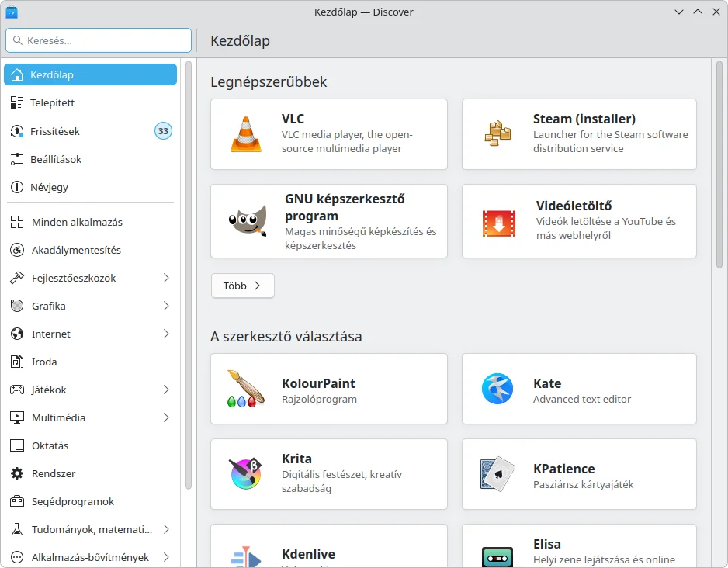Open the Frissítések page
Viewport: 728px width, 568px height.
91,131
